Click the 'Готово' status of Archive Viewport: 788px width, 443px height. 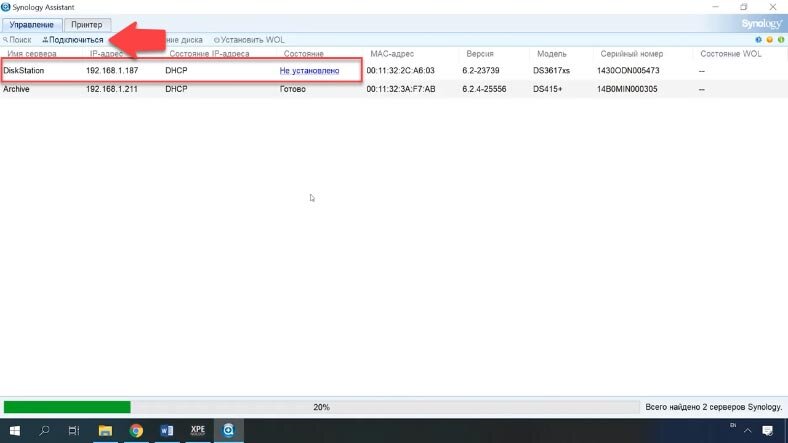click(x=292, y=89)
